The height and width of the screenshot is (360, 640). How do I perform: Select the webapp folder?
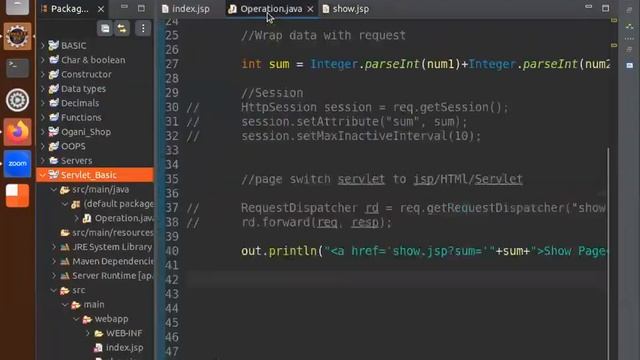[105, 319]
